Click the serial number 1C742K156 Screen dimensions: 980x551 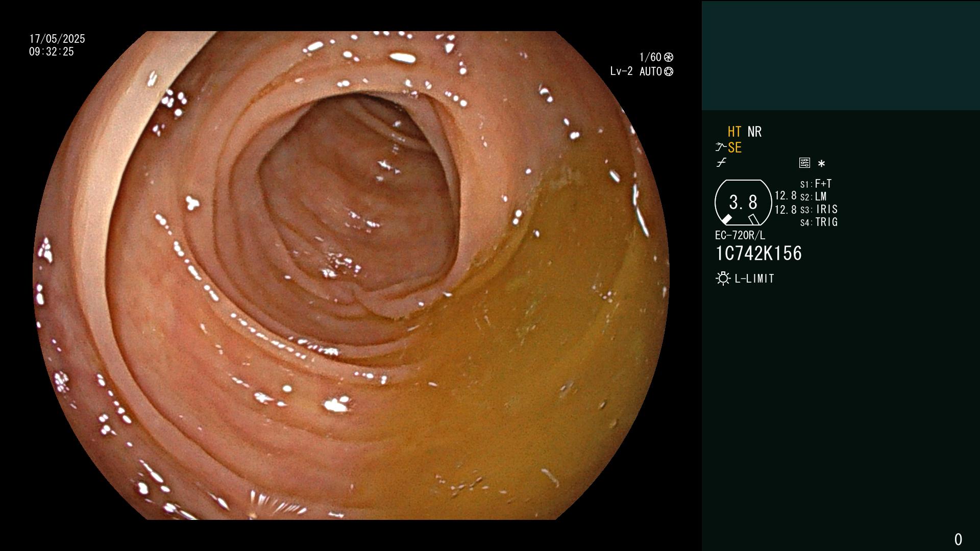click(758, 254)
